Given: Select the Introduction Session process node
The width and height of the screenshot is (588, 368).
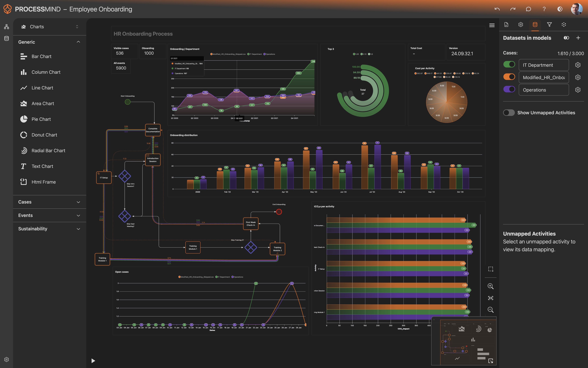Looking at the screenshot, I should (153, 160).
